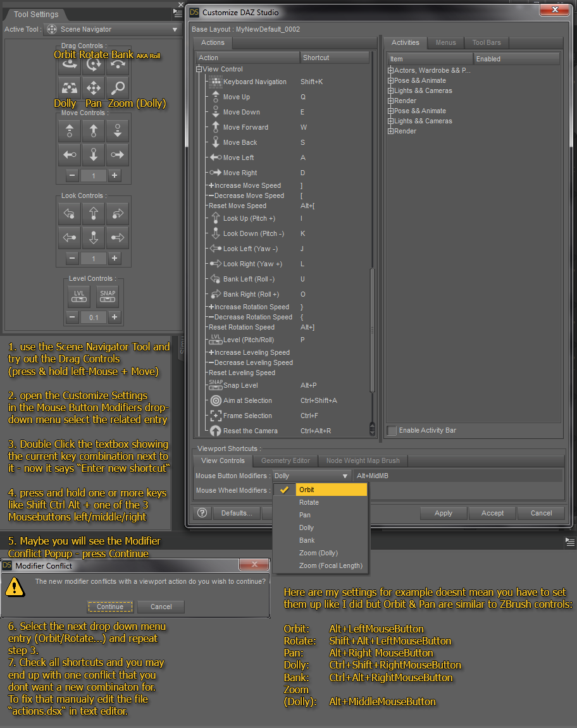Click the Alt+MidMB shortcut text field
The height and width of the screenshot is (728, 577).
(x=458, y=476)
